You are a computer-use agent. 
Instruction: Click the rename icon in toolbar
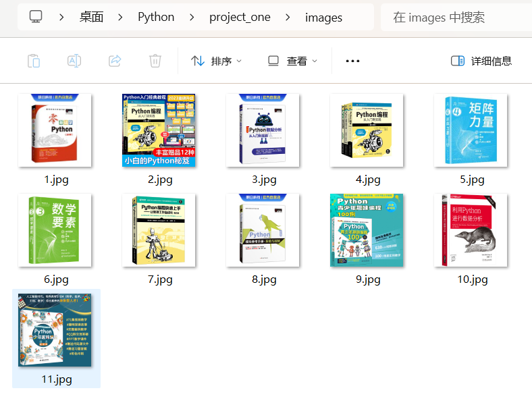[x=74, y=61]
